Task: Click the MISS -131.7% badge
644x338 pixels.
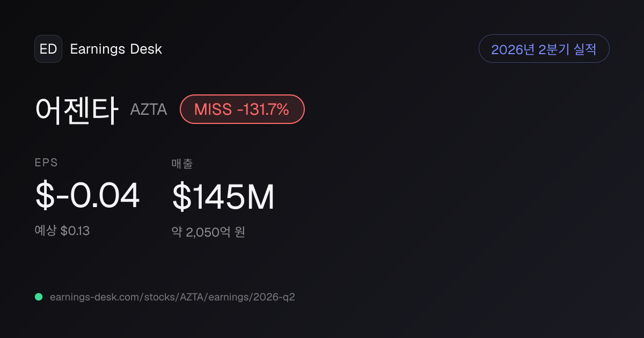Action: [x=242, y=109]
